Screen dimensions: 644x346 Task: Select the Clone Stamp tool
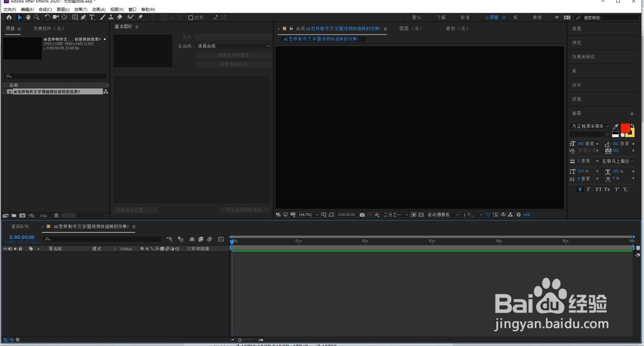(x=111, y=17)
